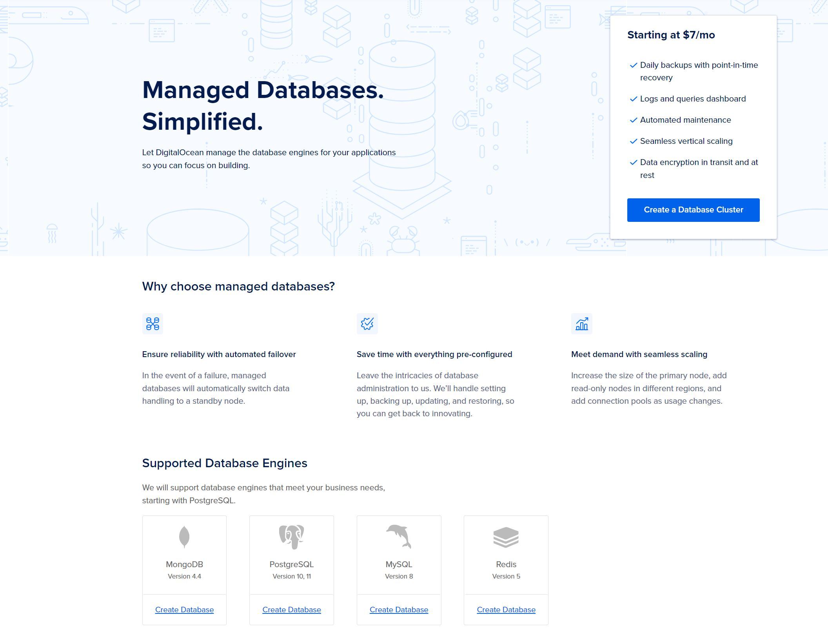Toggle automated maintenance feature checkbox

coord(632,120)
